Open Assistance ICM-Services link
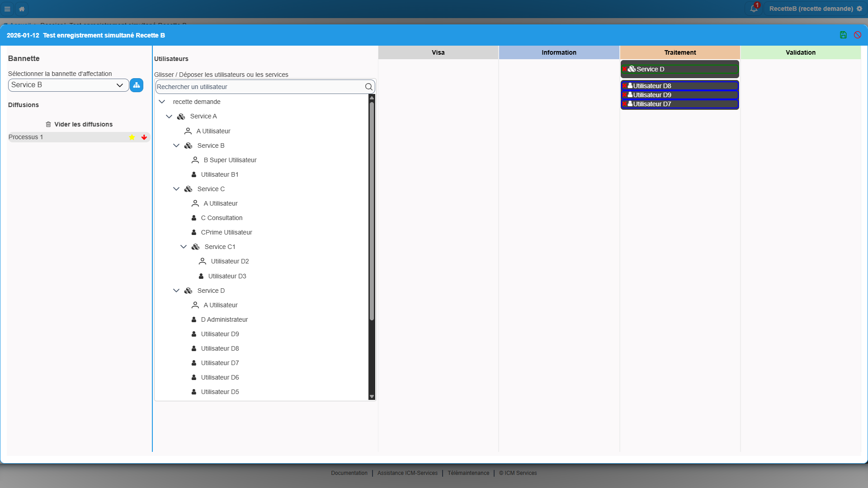The width and height of the screenshot is (868, 488). coord(407,473)
